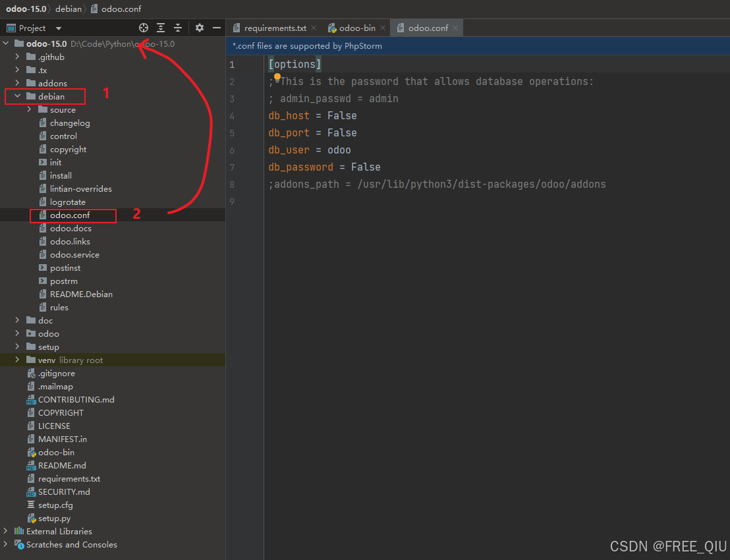Click the intention light bulb in editor

(x=277, y=77)
